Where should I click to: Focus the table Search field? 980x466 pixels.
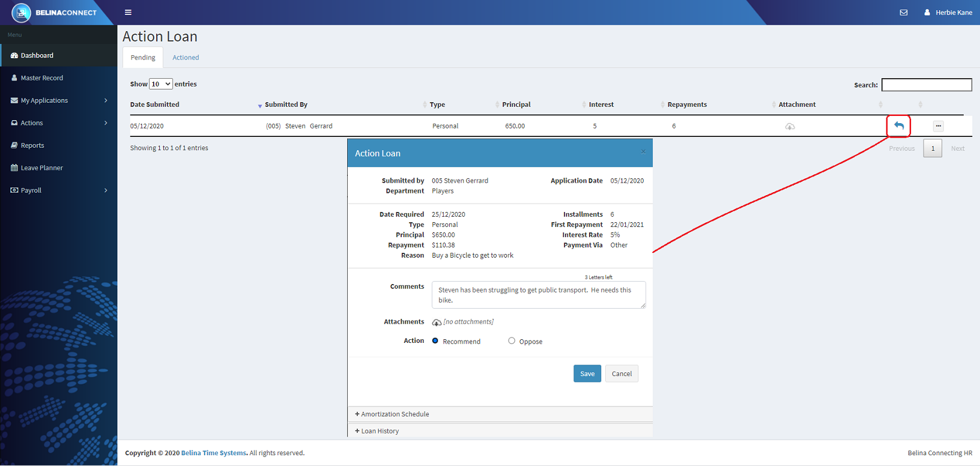click(x=927, y=85)
